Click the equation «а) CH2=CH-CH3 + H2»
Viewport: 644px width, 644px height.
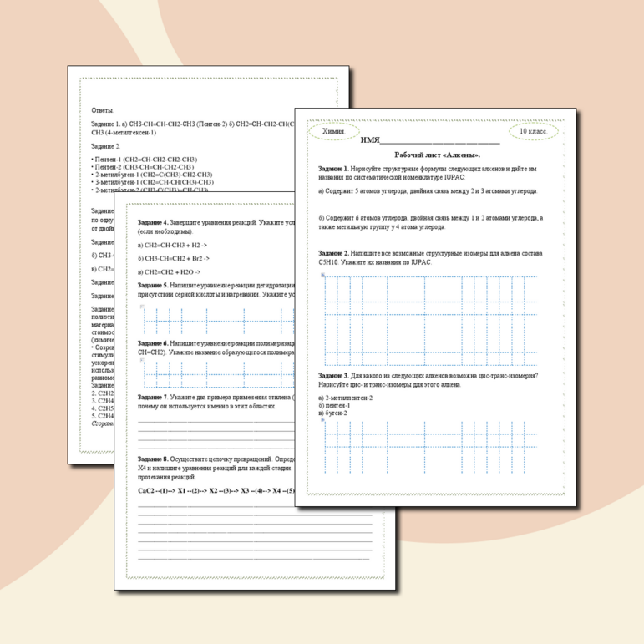pos(173,246)
